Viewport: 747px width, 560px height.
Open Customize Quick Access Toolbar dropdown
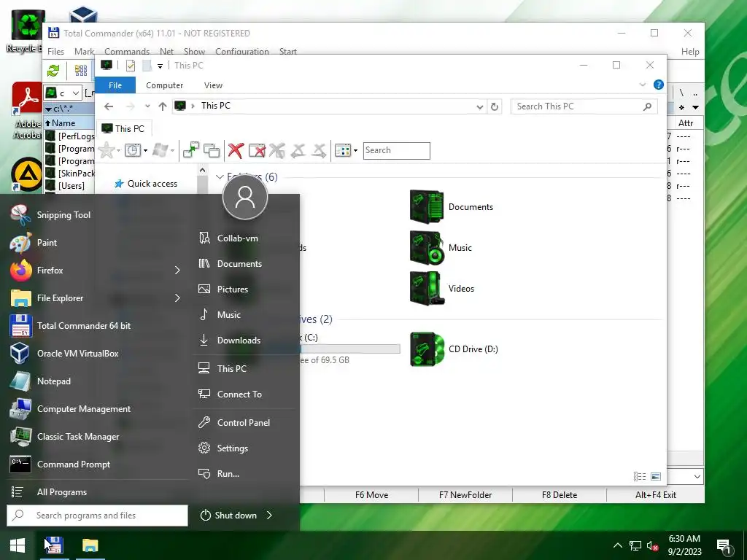[160, 66]
